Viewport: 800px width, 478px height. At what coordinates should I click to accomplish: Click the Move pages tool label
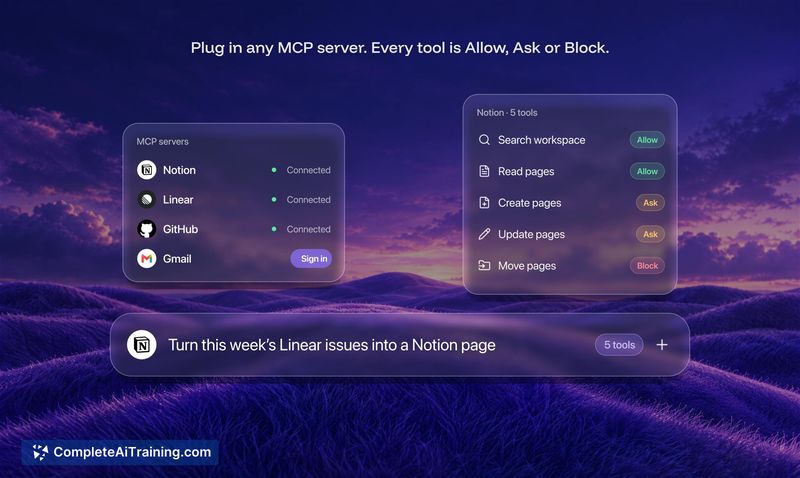pos(527,266)
